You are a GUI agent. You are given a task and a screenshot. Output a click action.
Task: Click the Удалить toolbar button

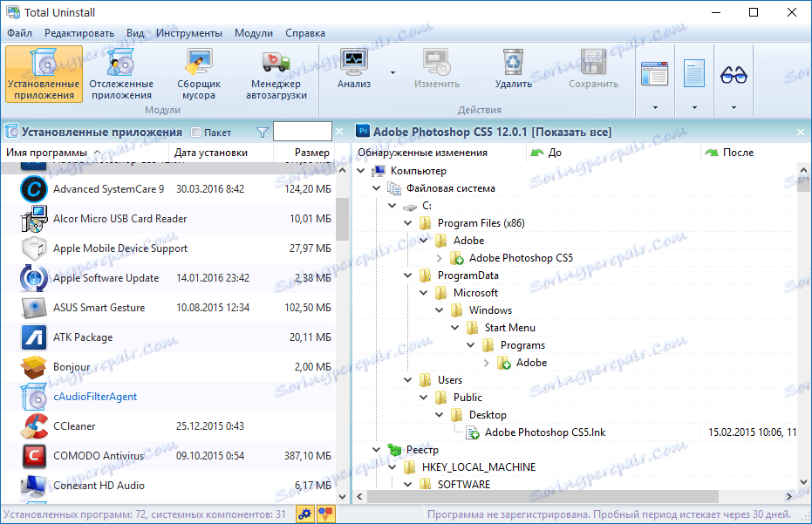pyautogui.click(x=513, y=69)
